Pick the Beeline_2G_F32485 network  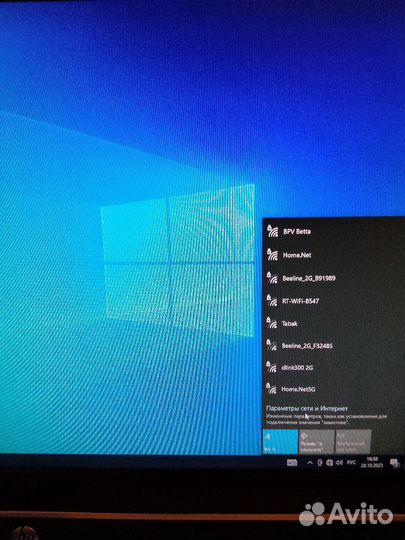tap(333, 345)
